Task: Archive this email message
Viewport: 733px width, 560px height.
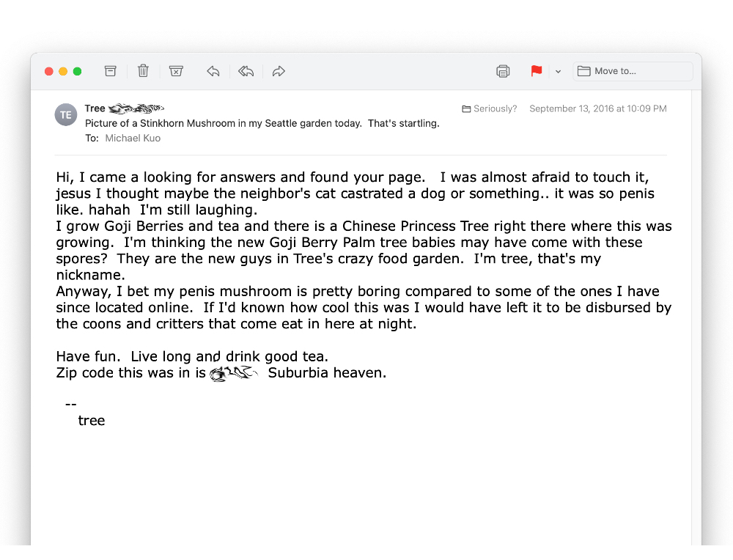Action: pos(111,71)
